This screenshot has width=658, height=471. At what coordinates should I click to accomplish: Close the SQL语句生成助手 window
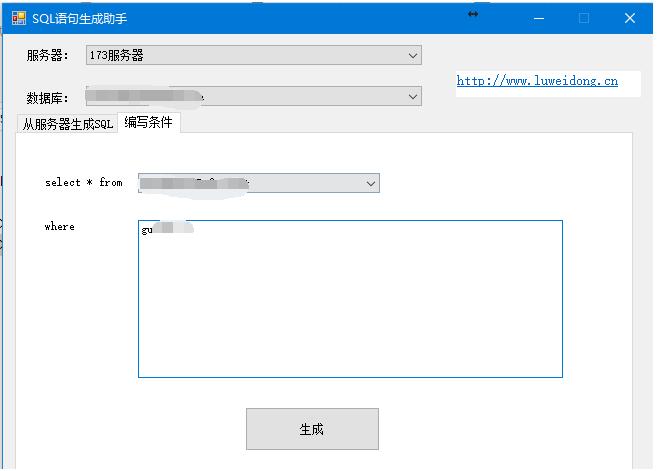[x=630, y=18]
